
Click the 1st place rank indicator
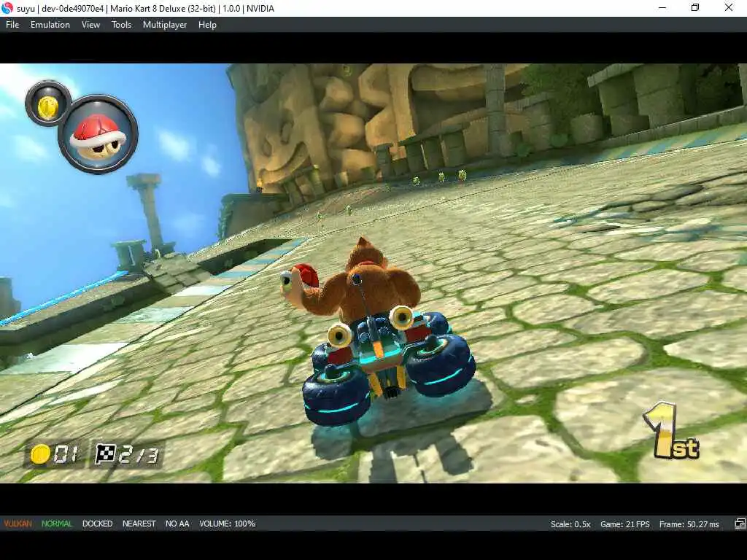click(672, 432)
